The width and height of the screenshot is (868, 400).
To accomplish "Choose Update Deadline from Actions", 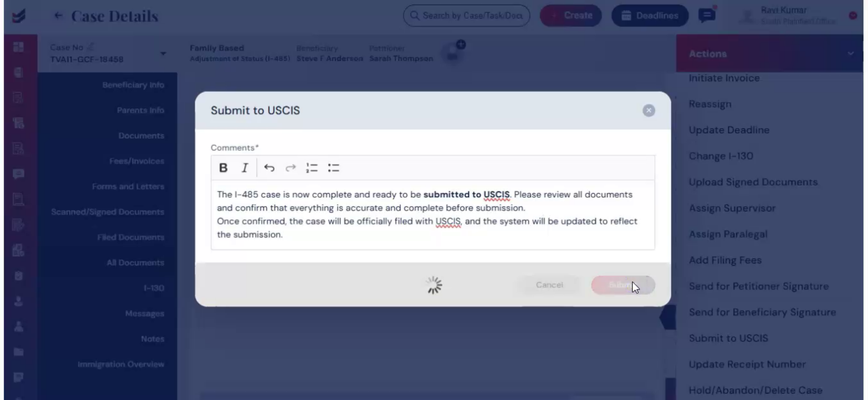I will tap(729, 130).
